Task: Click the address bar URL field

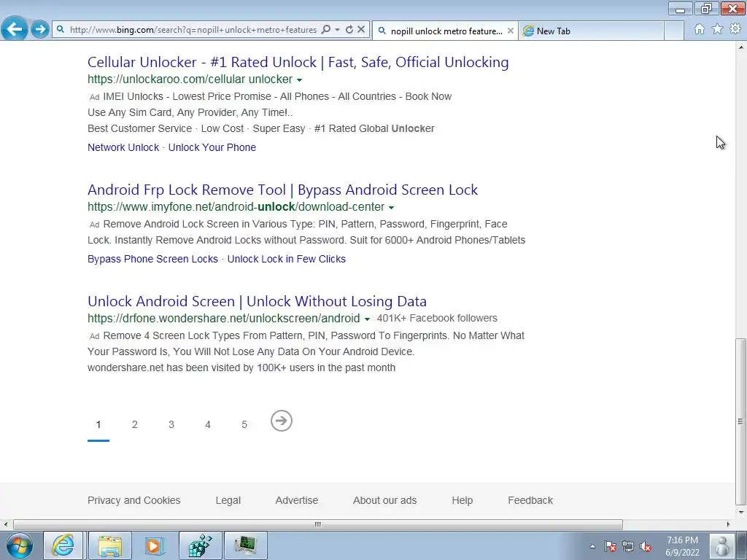Action: (x=193, y=29)
